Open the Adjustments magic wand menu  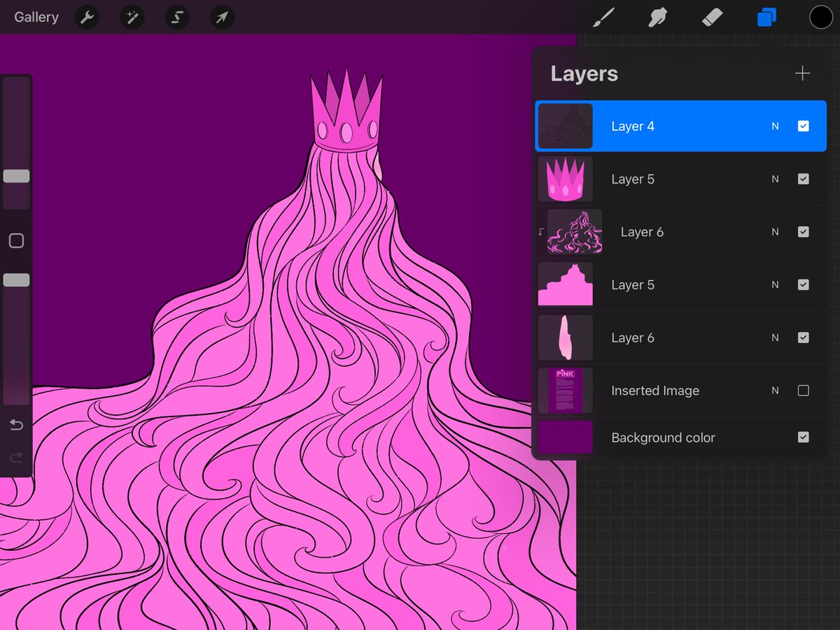pyautogui.click(x=132, y=17)
